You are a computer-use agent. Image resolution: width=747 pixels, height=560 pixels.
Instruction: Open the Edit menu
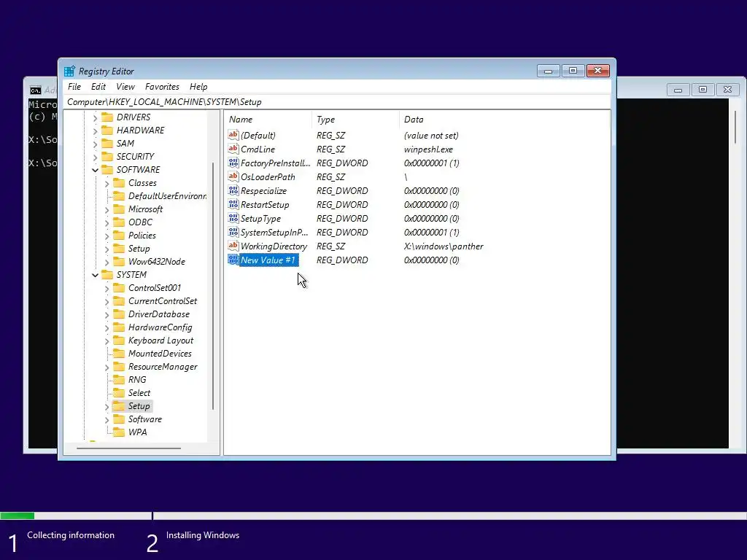coord(98,87)
